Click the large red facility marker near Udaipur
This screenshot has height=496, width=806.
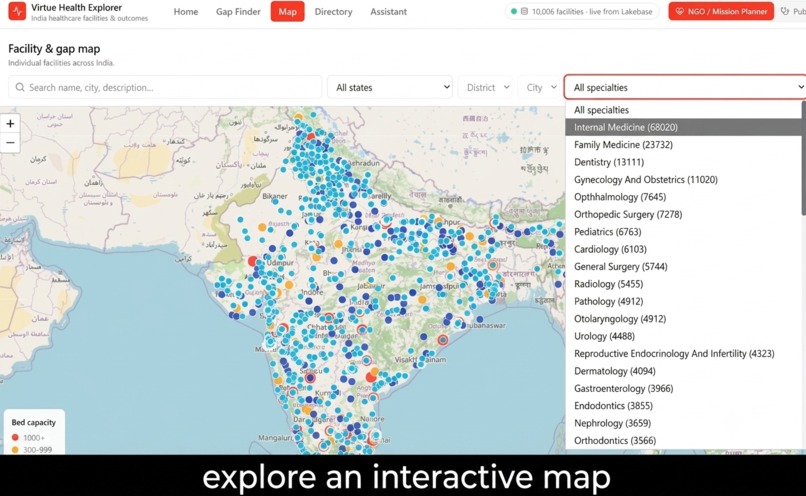pyautogui.click(x=252, y=261)
